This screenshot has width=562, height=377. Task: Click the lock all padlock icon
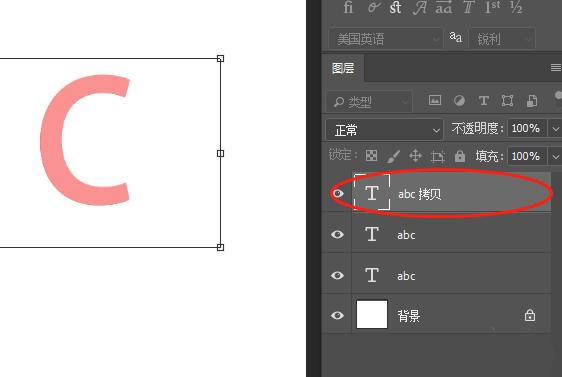pos(460,156)
